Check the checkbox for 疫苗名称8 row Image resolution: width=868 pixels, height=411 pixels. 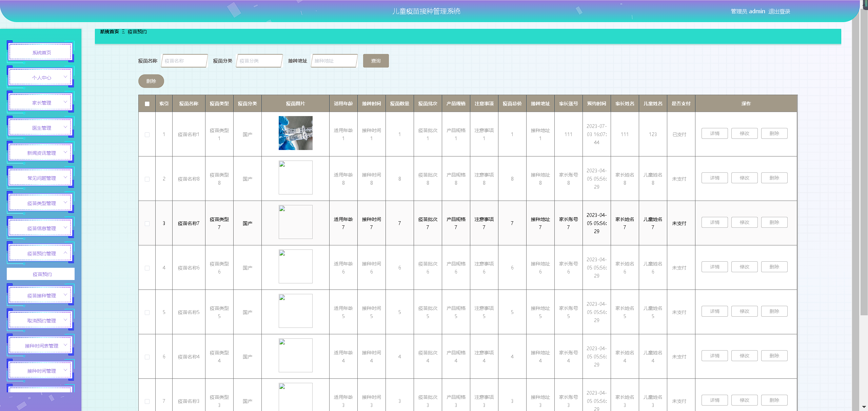click(x=147, y=179)
